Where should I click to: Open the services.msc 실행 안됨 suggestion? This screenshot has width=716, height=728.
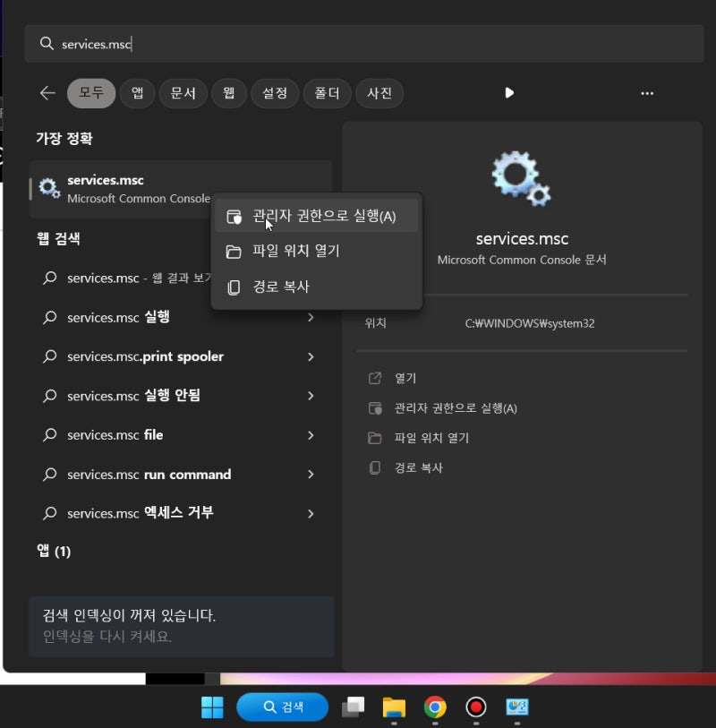pyautogui.click(x=133, y=396)
